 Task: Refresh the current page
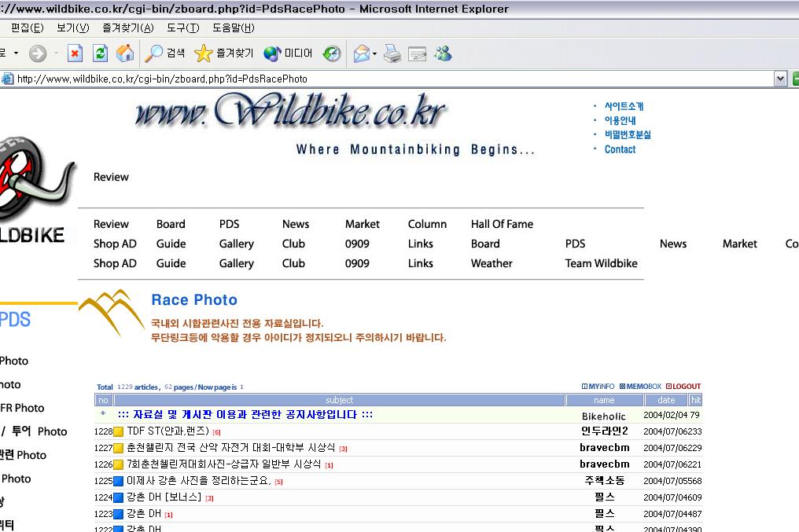(x=101, y=53)
